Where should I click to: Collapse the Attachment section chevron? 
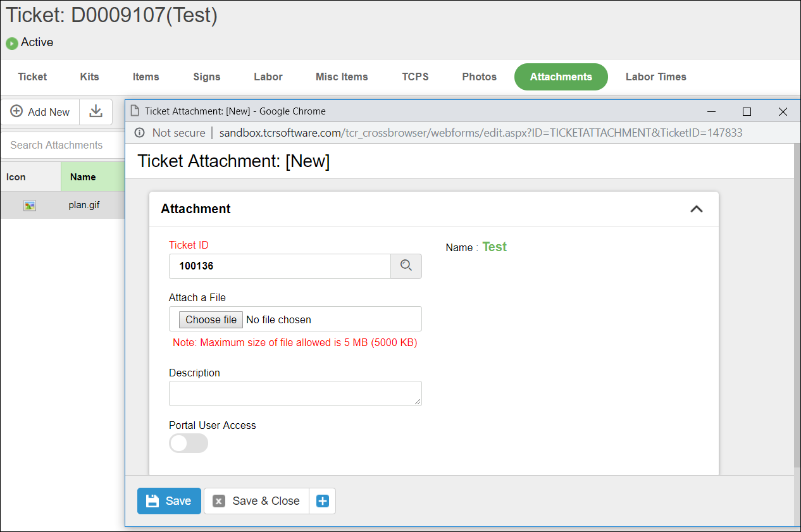coord(696,209)
